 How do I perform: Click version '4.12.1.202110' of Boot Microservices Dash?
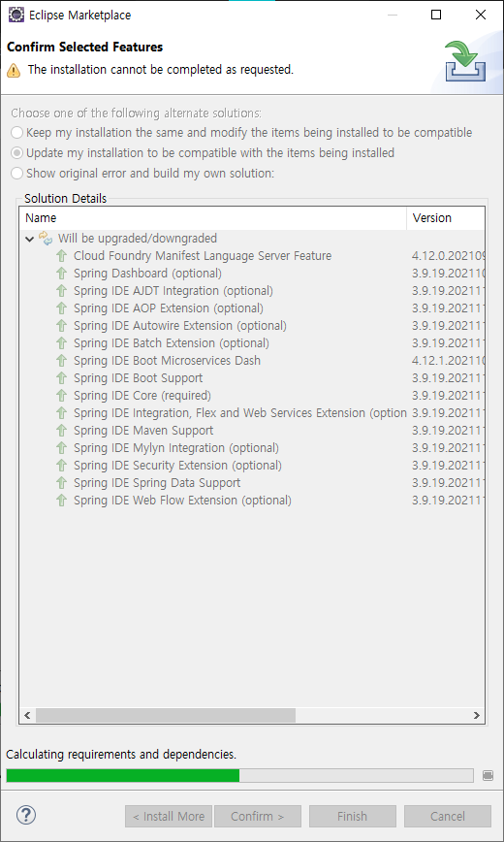point(448,360)
